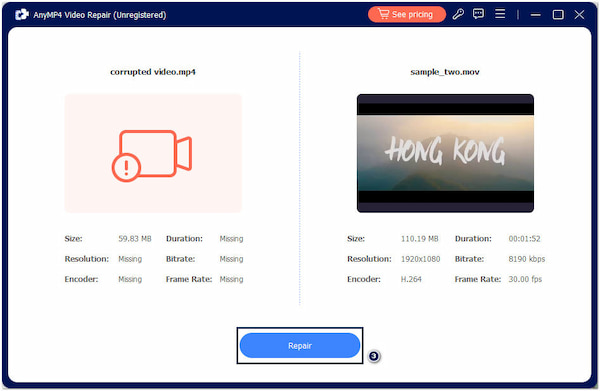Click the corrupted video.mp4 file name
600x391 pixels.
153,72
